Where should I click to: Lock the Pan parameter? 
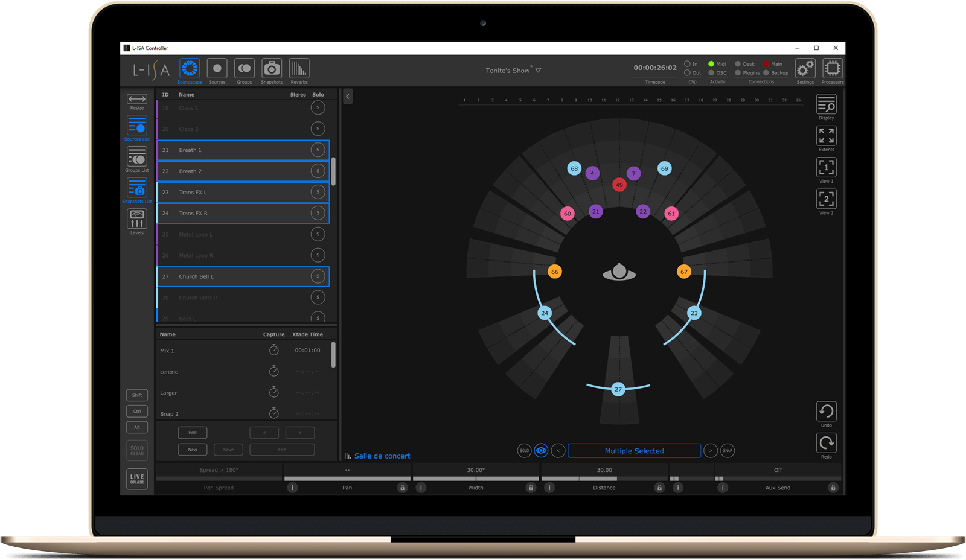[402, 488]
